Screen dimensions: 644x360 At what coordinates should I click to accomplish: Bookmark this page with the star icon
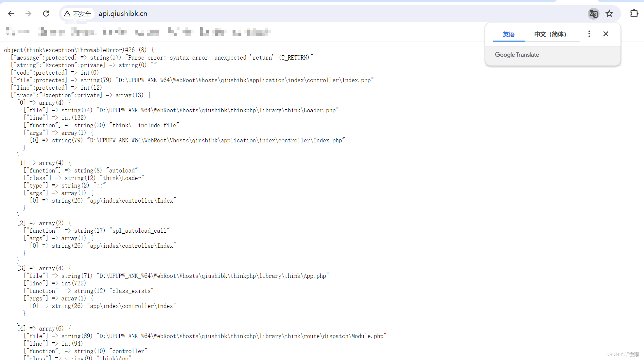(x=609, y=14)
